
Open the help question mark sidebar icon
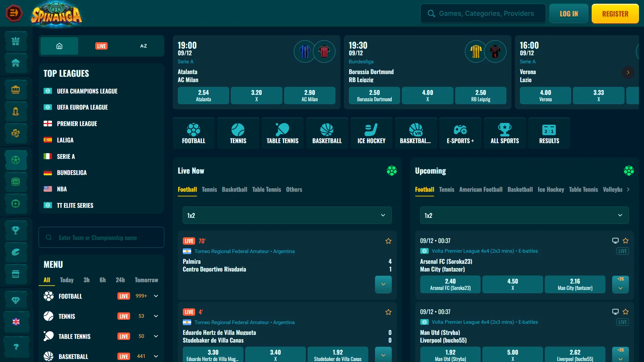point(16,347)
